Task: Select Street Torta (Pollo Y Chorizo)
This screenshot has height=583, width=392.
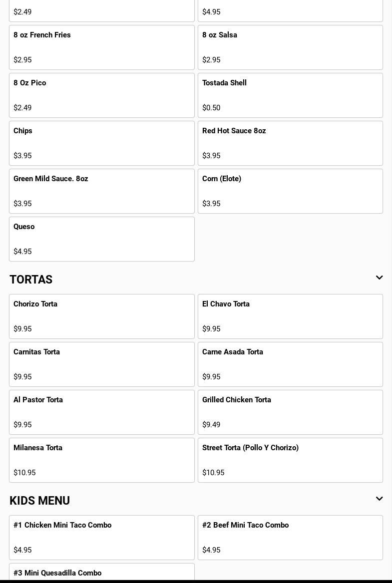Action: point(290,460)
